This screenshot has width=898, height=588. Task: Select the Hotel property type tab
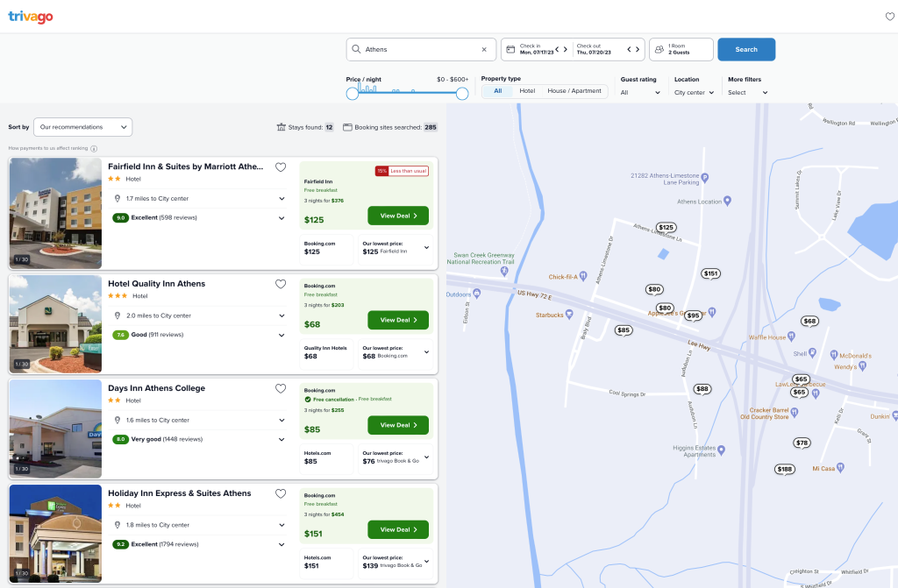(527, 91)
